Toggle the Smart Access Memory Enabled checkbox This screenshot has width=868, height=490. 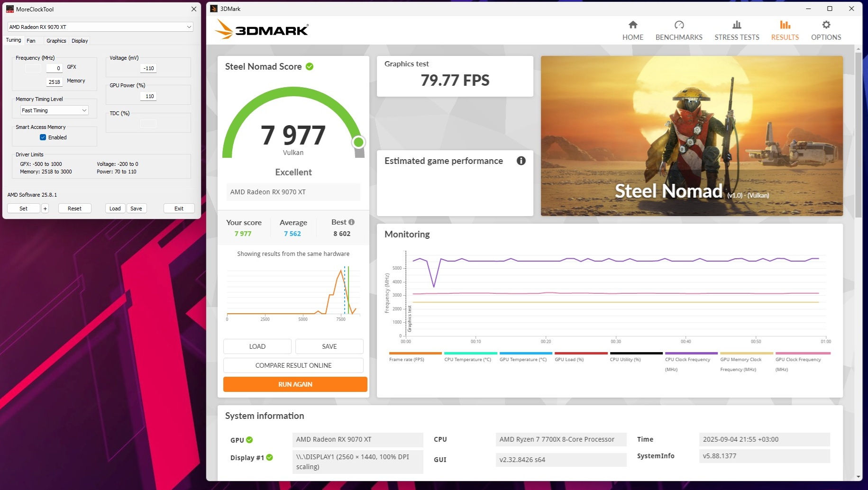tap(43, 137)
